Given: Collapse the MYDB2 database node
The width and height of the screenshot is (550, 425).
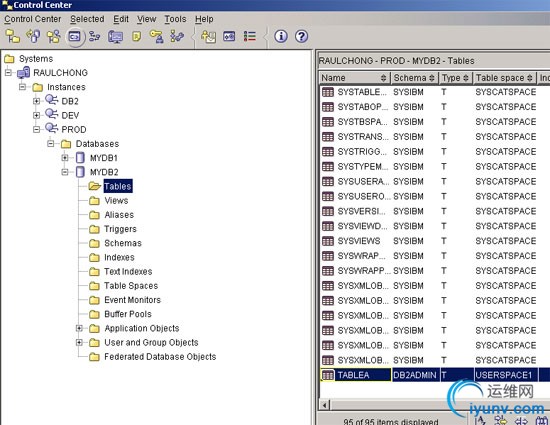Looking at the screenshot, I should click(65, 172).
